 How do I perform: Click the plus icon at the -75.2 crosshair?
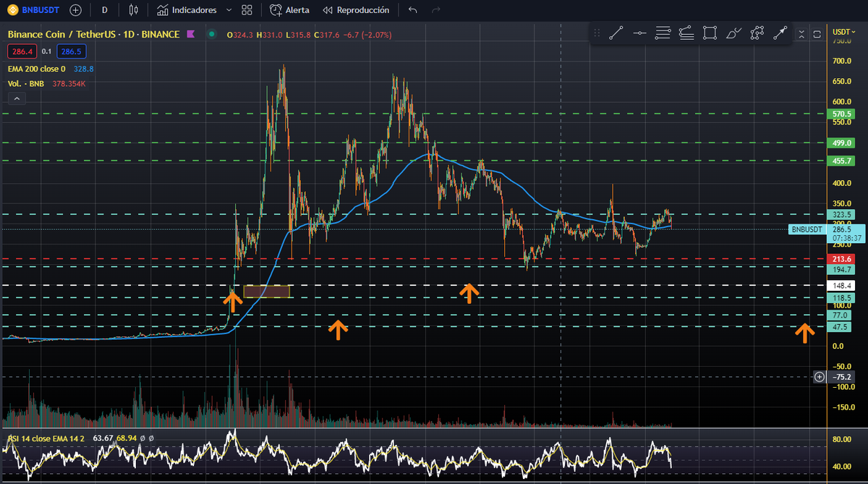pyautogui.click(x=819, y=377)
